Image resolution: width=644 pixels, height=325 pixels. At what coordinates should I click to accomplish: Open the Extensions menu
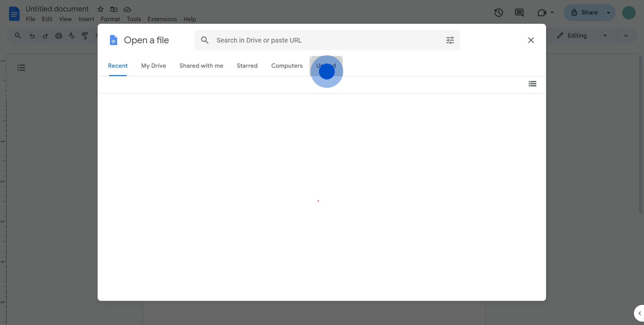[x=162, y=19]
